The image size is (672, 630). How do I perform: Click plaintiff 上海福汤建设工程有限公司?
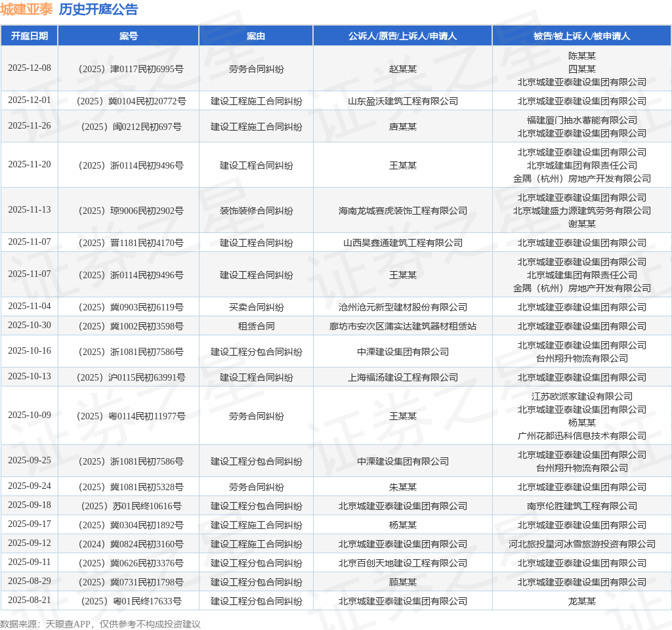[x=402, y=377]
